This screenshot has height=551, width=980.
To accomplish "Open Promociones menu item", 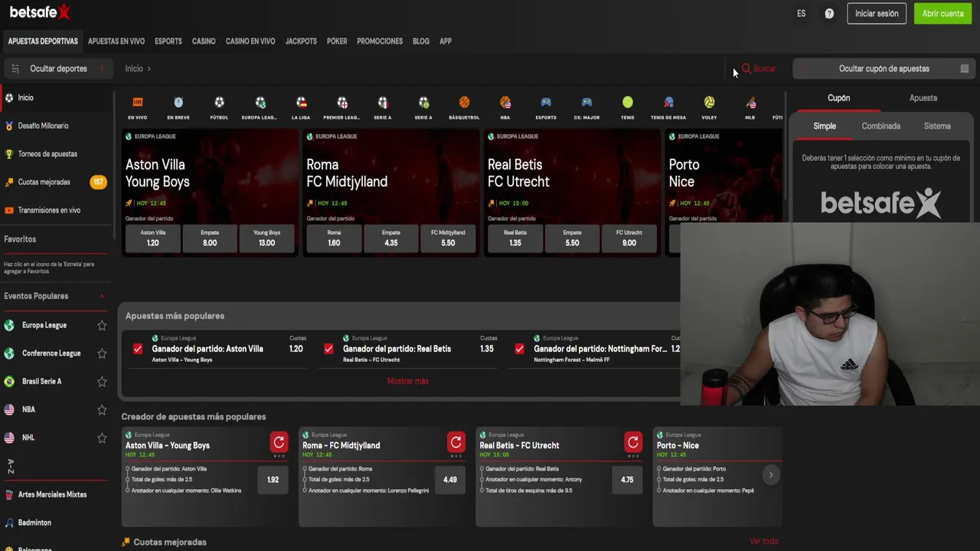I will click(380, 41).
